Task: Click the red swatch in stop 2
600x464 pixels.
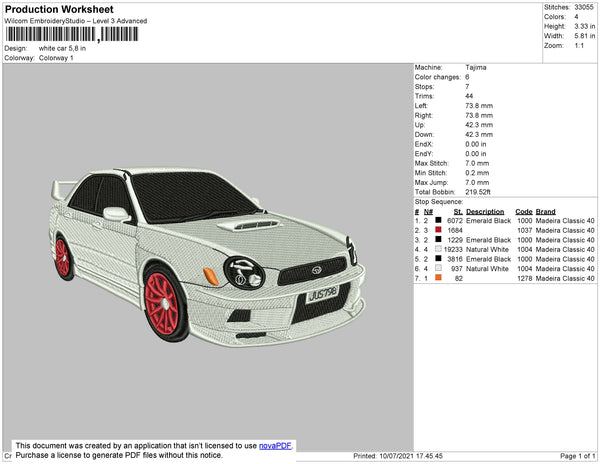Action: 438,231
